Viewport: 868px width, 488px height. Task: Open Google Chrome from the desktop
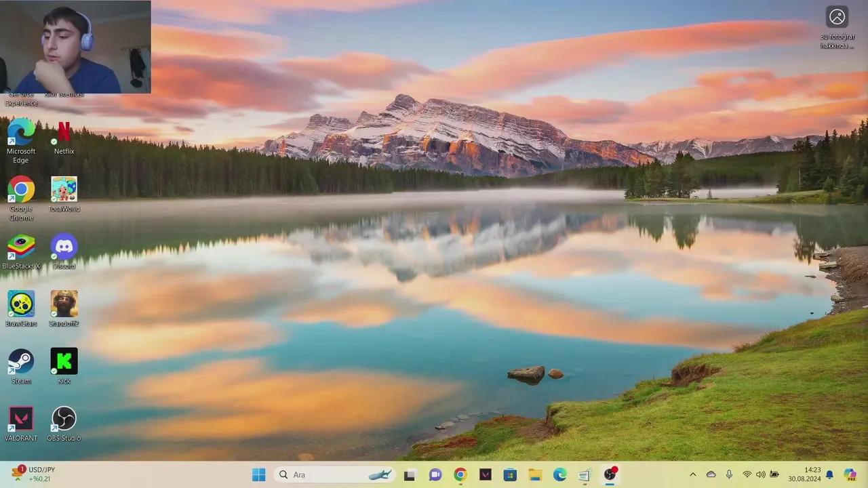pos(21,190)
